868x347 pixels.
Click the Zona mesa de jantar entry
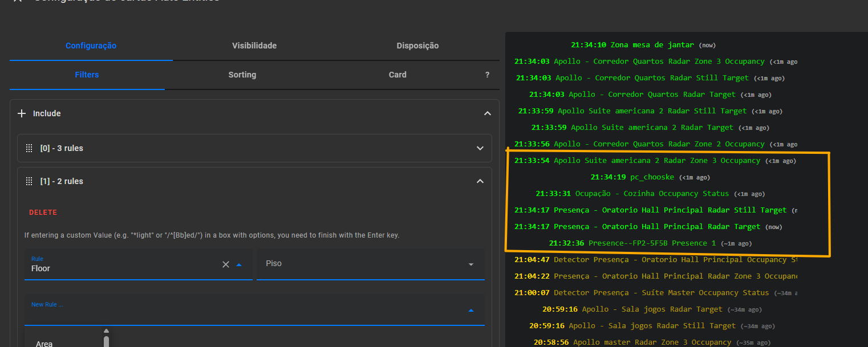pos(652,45)
